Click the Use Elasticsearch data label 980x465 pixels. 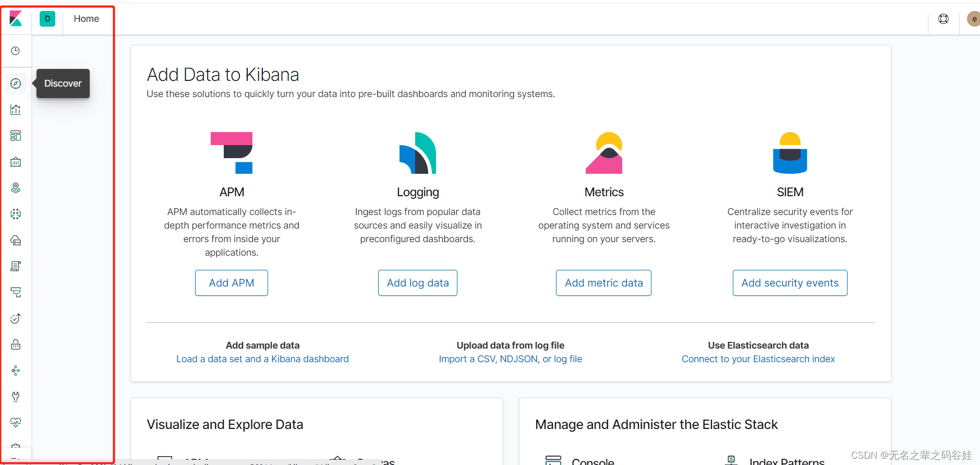coord(758,345)
